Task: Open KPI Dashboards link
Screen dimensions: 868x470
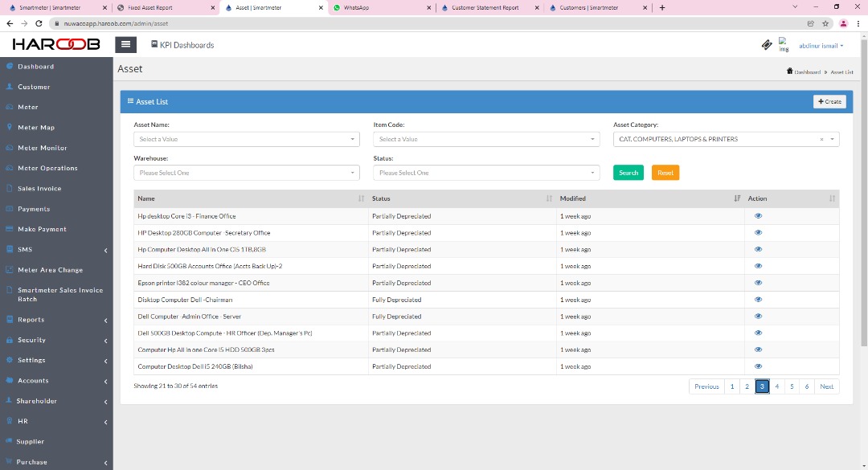Action: click(182, 45)
